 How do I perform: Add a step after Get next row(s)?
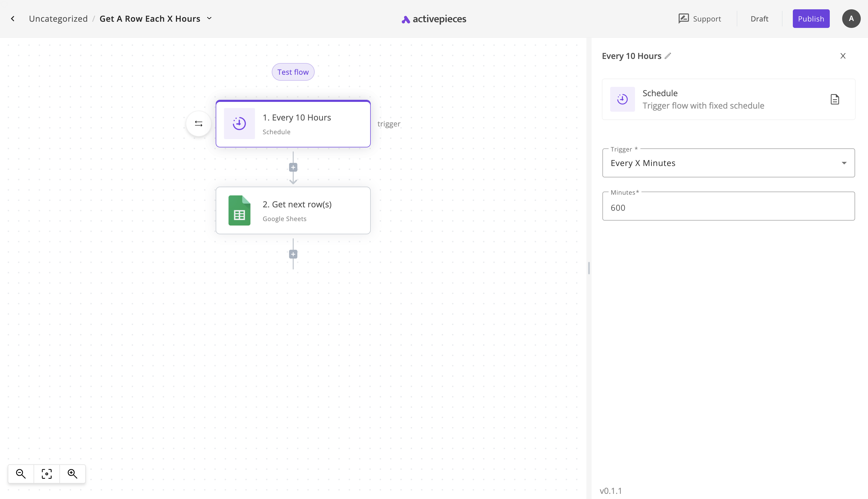(293, 254)
